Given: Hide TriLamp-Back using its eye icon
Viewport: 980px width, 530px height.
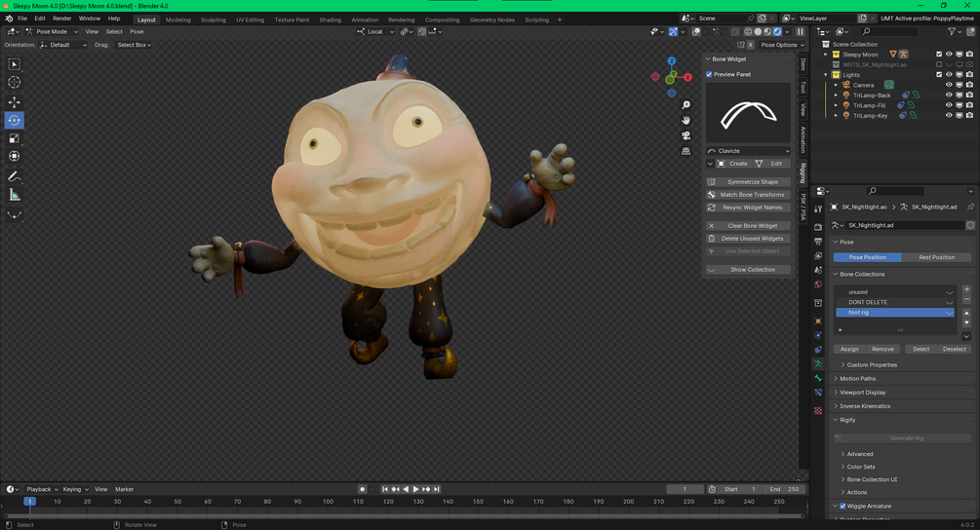Looking at the screenshot, I should (x=949, y=95).
